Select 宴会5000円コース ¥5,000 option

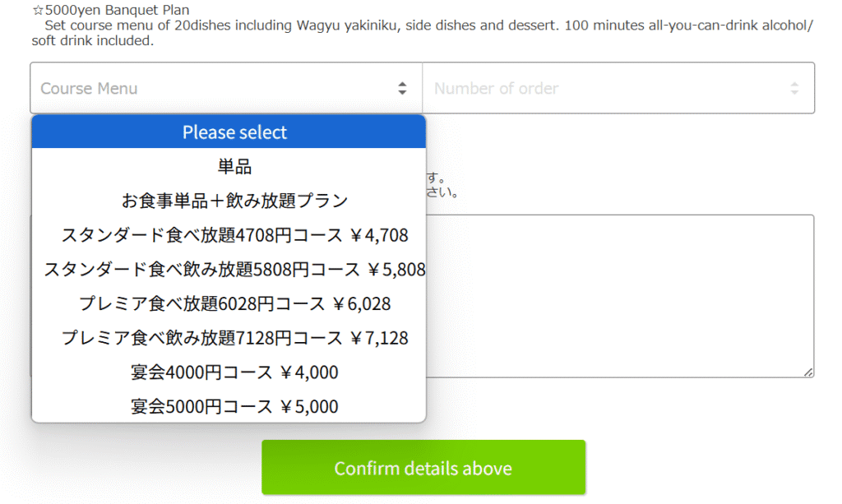(229, 406)
